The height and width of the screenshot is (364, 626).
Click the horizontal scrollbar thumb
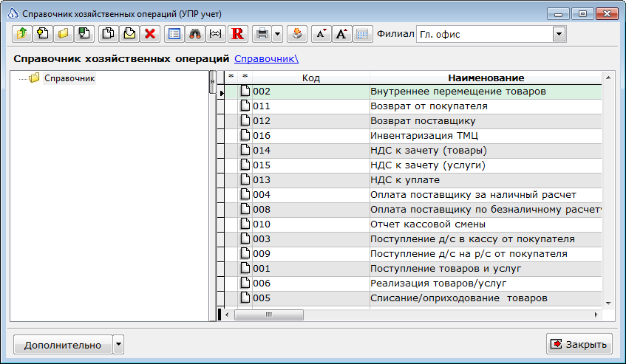tap(269, 315)
